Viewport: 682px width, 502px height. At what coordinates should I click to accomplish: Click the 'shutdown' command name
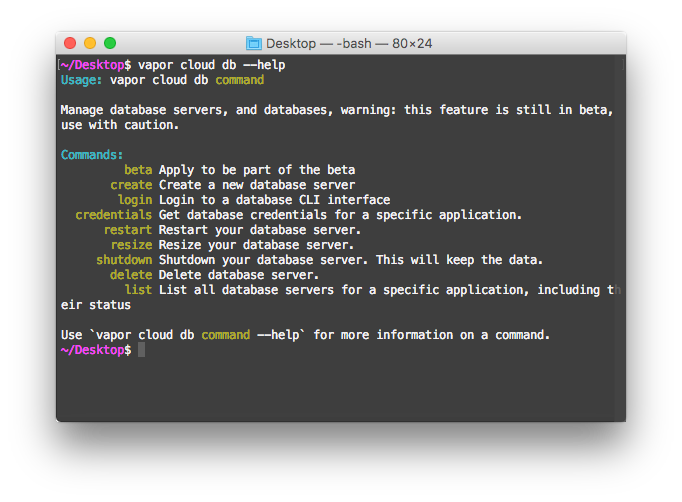[124, 260]
